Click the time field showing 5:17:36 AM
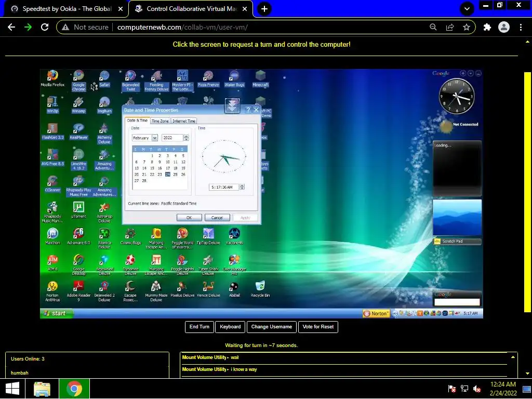532x399 pixels. pos(224,187)
